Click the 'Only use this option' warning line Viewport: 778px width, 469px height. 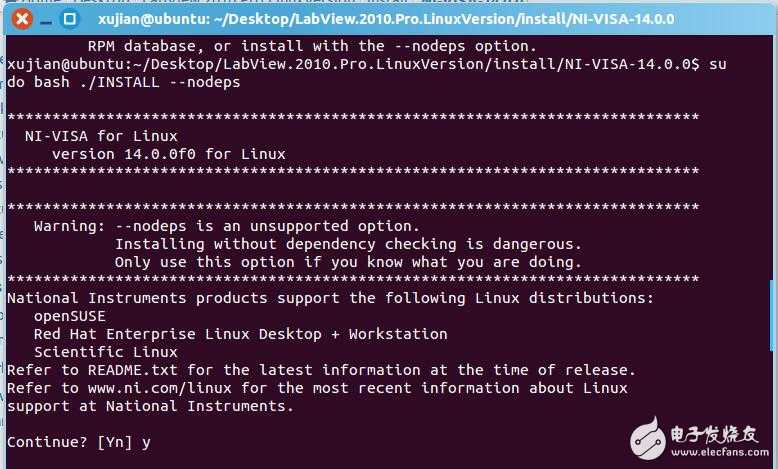click(x=347, y=262)
